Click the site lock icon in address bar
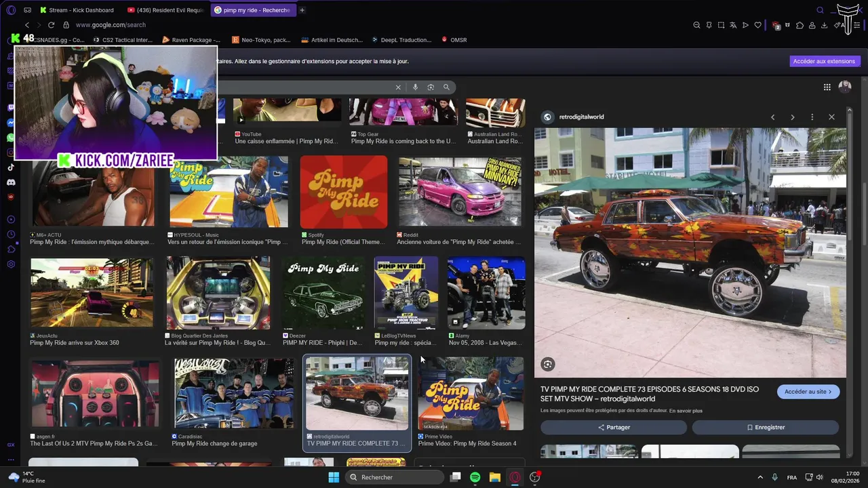868x488 pixels. click(x=66, y=25)
